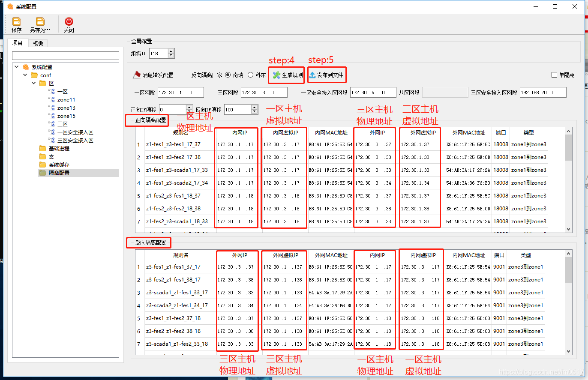Click the 外网虚拟IP header in reverse table
This screenshot has height=380, width=588.
(285, 255)
